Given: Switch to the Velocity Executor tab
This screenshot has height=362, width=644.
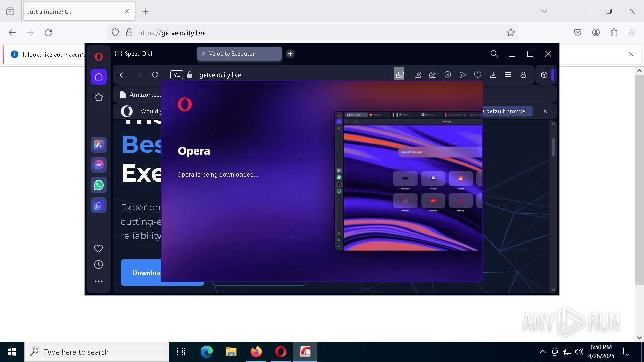Looking at the screenshot, I should 239,54.
